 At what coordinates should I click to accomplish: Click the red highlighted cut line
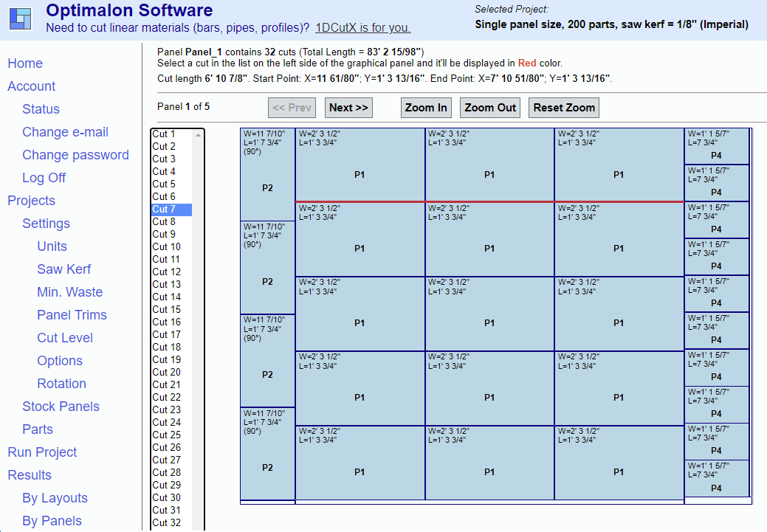point(489,201)
